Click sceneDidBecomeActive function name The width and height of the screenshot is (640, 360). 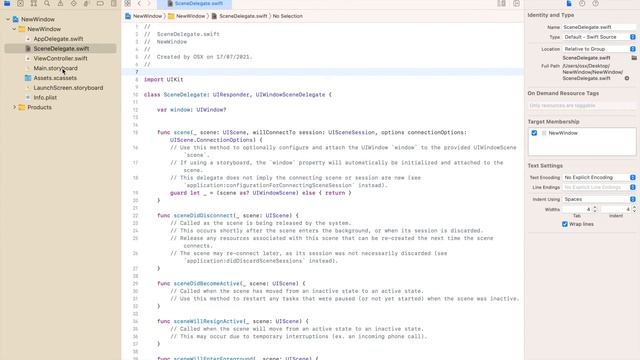(207, 283)
